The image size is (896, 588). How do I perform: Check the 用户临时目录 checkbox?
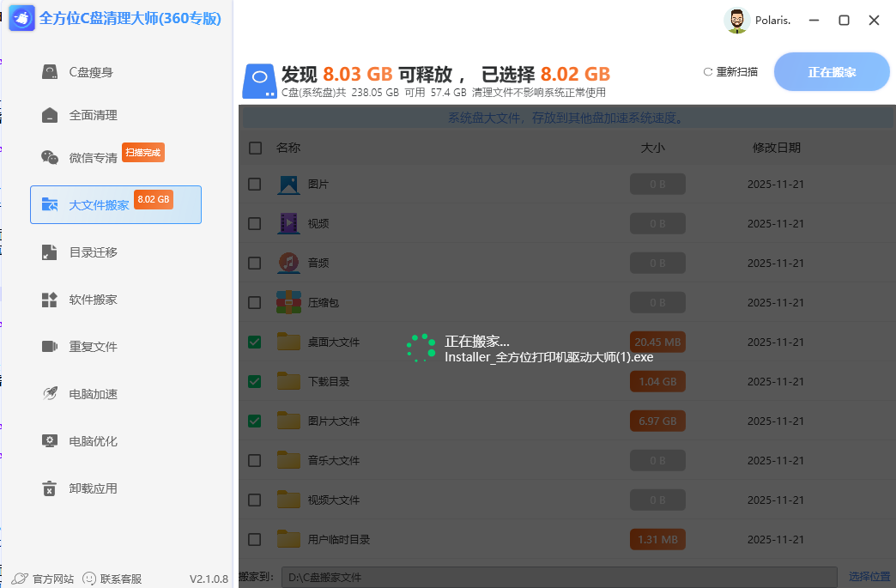click(254, 539)
